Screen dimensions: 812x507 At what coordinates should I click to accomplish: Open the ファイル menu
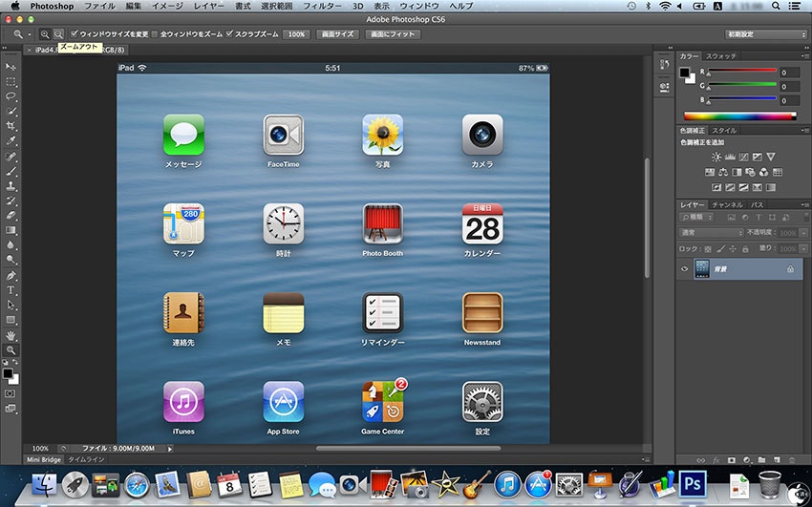click(x=99, y=6)
